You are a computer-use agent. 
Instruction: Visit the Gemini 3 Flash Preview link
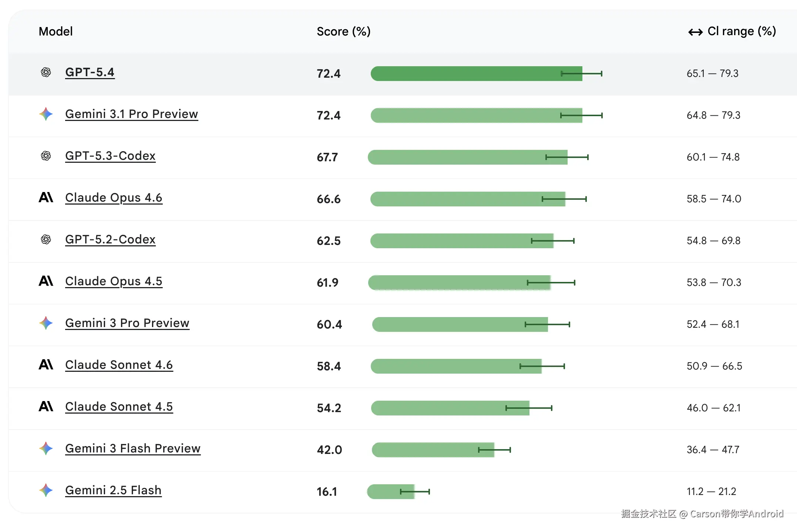click(132, 448)
